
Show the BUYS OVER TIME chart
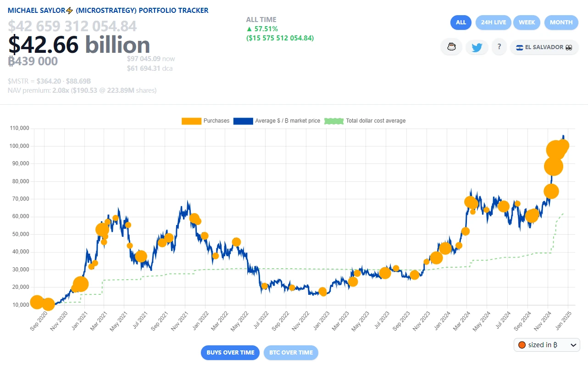230,353
